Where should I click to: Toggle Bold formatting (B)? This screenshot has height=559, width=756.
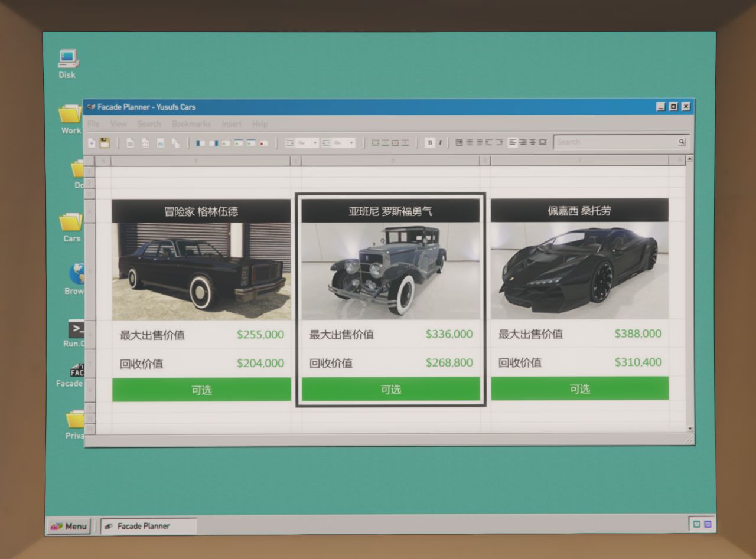pyautogui.click(x=430, y=142)
